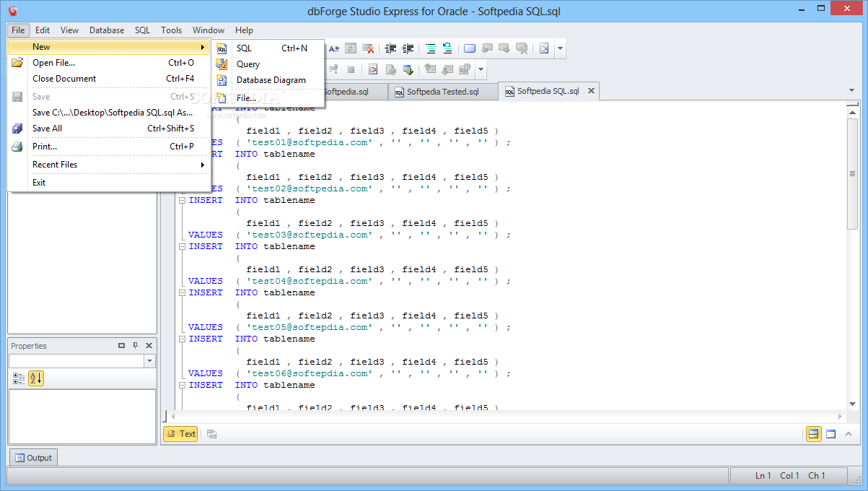Click the Query icon in New submenu
Screen dimensions: 868x491
click(222, 64)
